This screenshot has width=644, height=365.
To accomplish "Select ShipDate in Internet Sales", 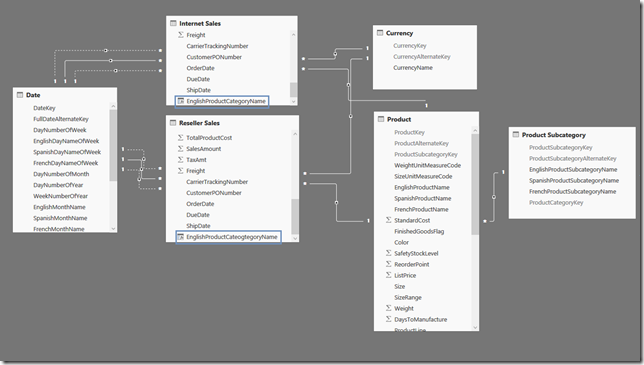I will pyautogui.click(x=198, y=90).
